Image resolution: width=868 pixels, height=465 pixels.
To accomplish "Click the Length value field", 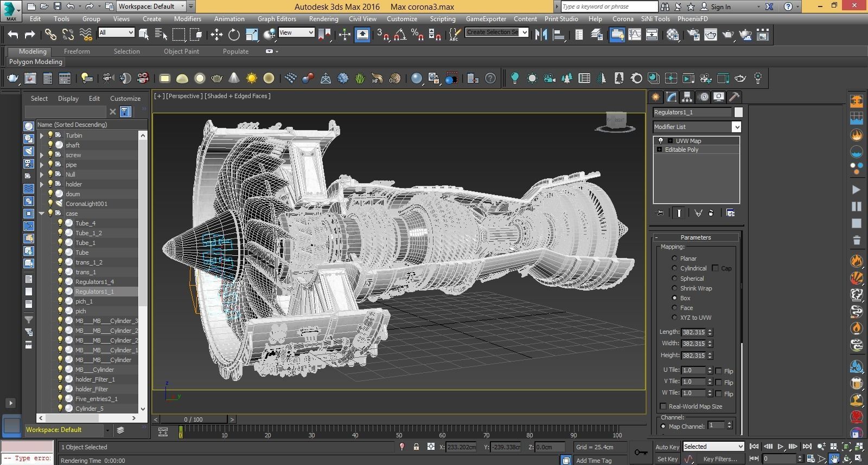I will coord(693,332).
